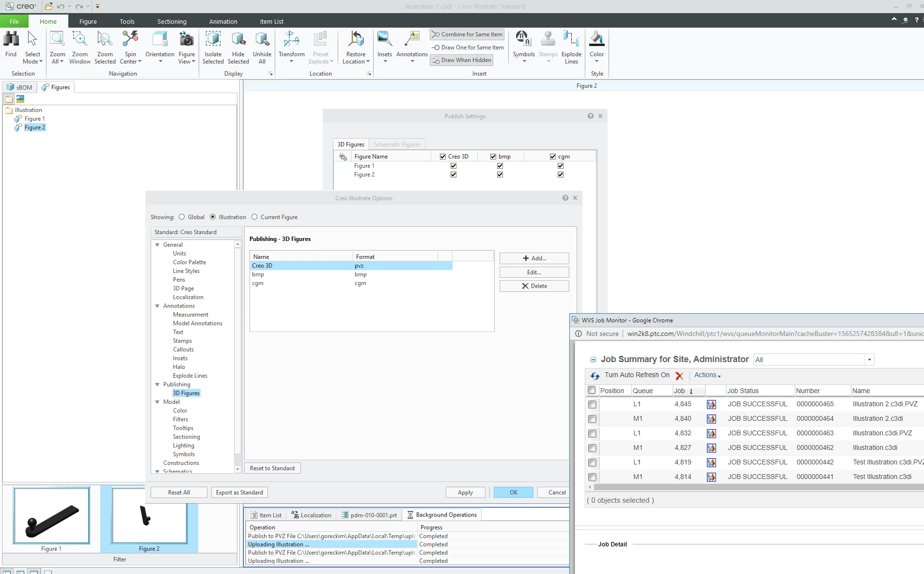This screenshot has width=924, height=574.
Task: Select the bmp row in Publishing list
Action: tap(351, 274)
